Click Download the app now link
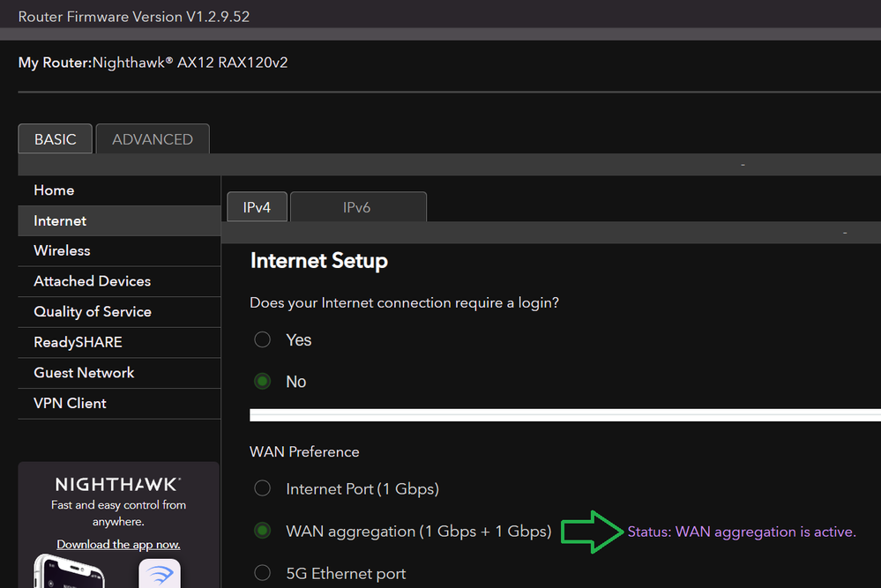 click(x=118, y=544)
